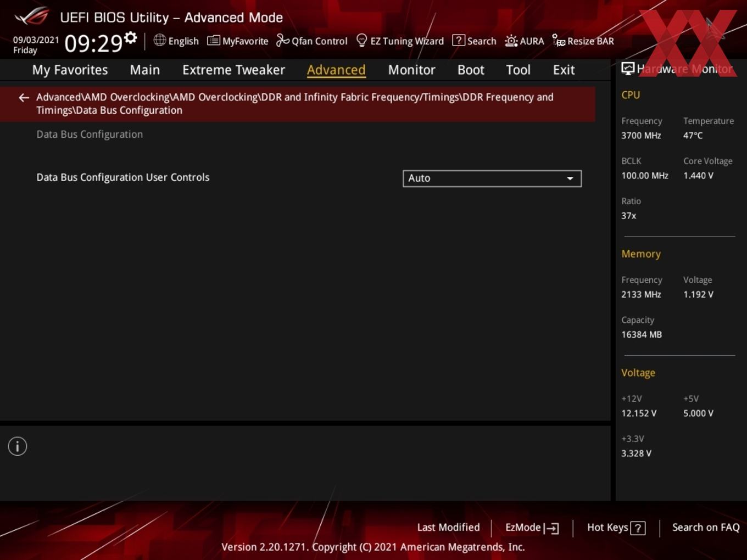Click the back arrow in the breadcrumb bar
The image size is (747, 560).
(x=24, y=98)
